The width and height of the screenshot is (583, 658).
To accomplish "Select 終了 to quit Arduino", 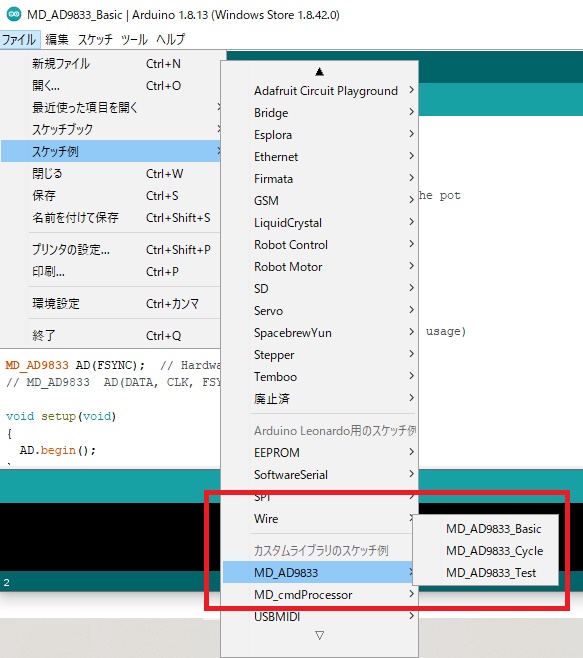I will coord(111,335).
